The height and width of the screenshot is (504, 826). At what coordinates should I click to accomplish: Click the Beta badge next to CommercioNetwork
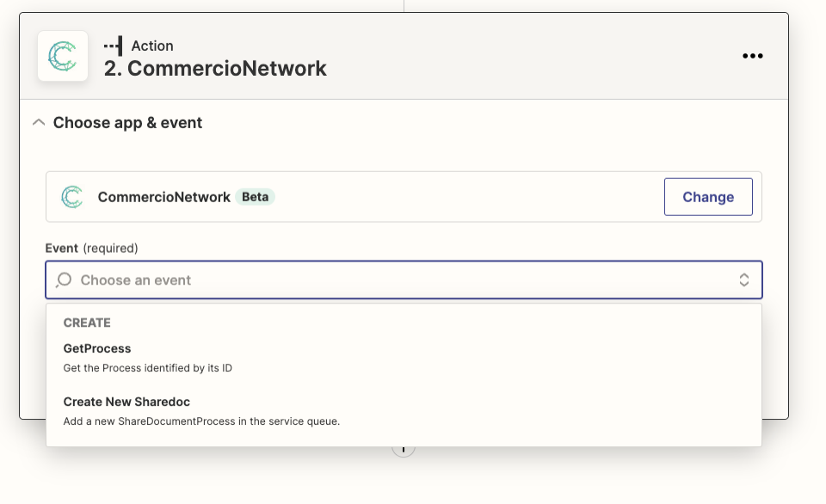255,197
